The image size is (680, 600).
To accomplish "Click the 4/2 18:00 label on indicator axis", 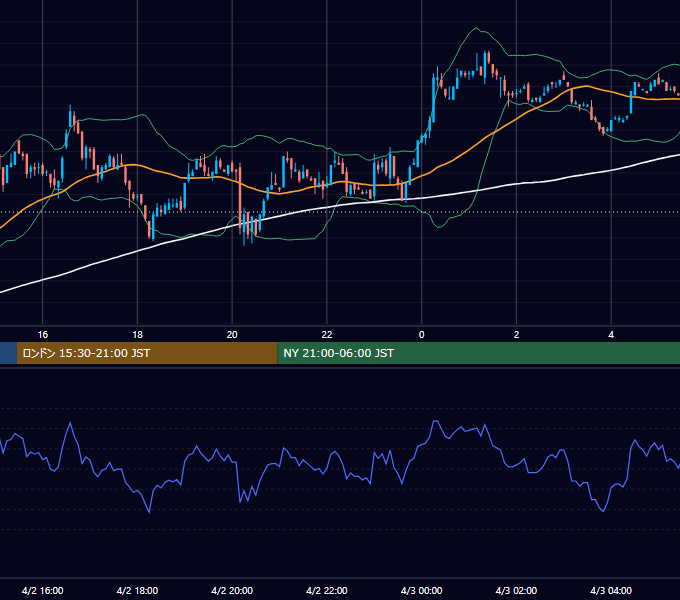I will coord(137,590).
